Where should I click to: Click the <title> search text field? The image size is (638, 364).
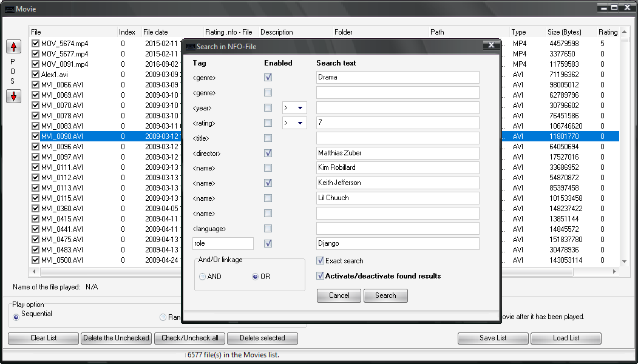point(398,138)
